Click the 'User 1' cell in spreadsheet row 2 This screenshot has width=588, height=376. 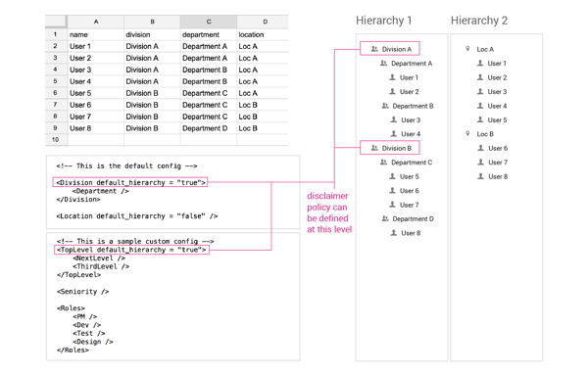pos(96,46)
